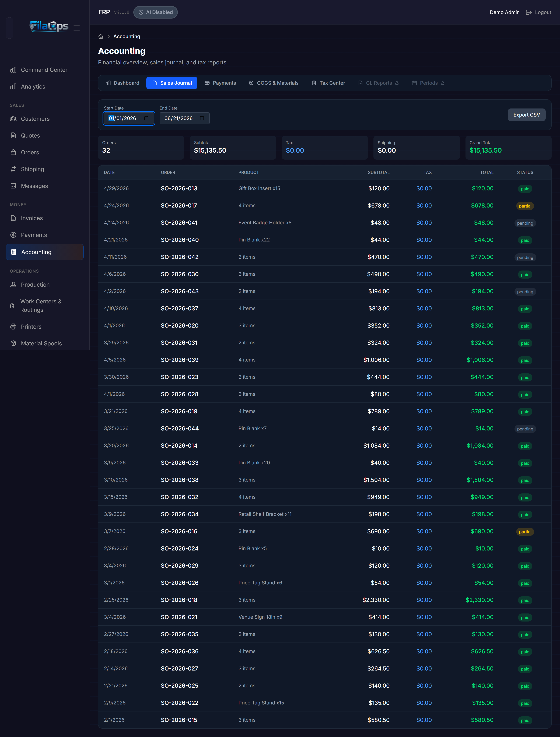Image resolution: width=560 pixels, height=737 pixels.
Task: Toggle the AI Disabled badge
Action: point(155,12)
